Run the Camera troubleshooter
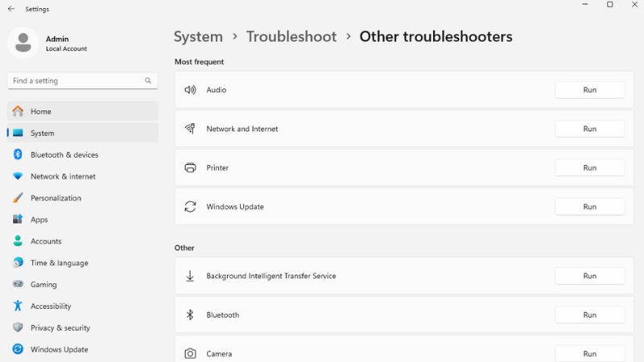Screen dimensions: 644x362 (590, 354)
